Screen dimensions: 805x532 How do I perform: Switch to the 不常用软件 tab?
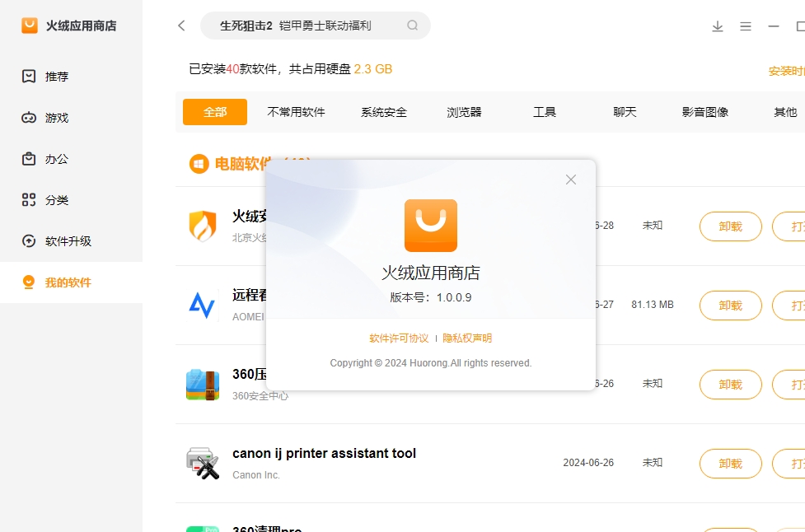[x=296, y=112]
